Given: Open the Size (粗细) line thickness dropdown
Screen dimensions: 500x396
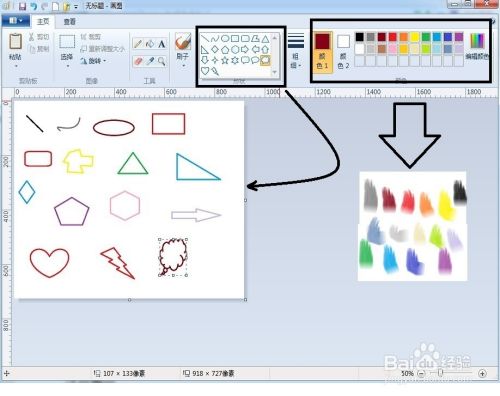Looking at the screenshot, I should [x=296, y=51].
